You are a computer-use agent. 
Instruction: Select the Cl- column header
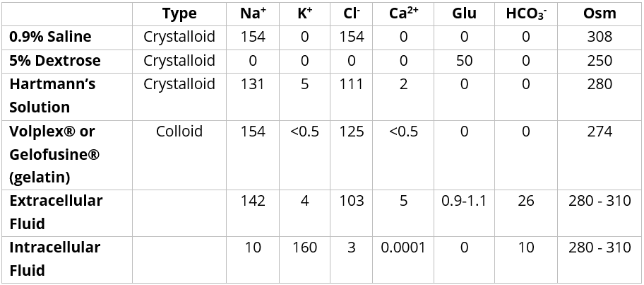coord(351,13)
